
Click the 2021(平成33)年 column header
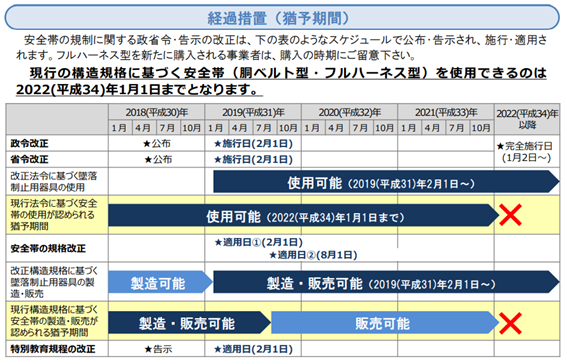coord(446,112)
